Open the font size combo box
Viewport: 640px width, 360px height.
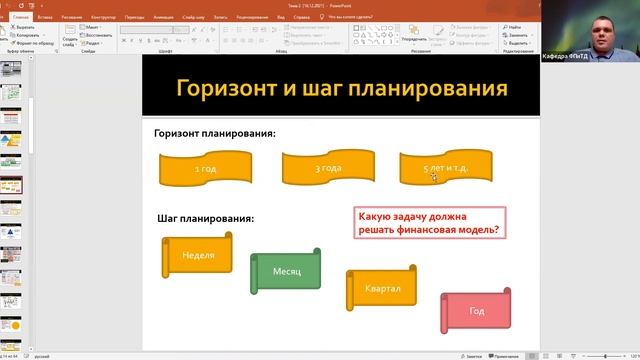(181, 30)
